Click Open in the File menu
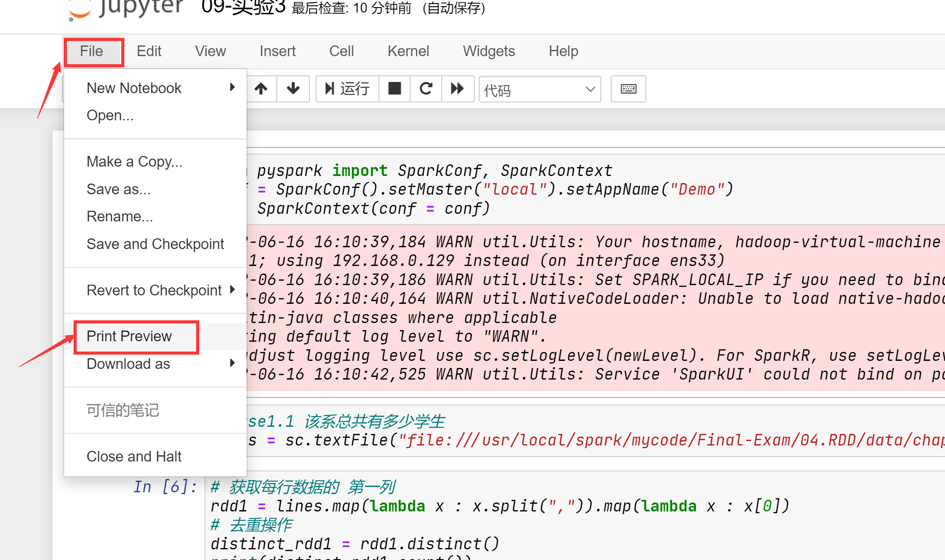Viewport: 945px width, 560px height. pyautogui.click(x=111, y=115)
